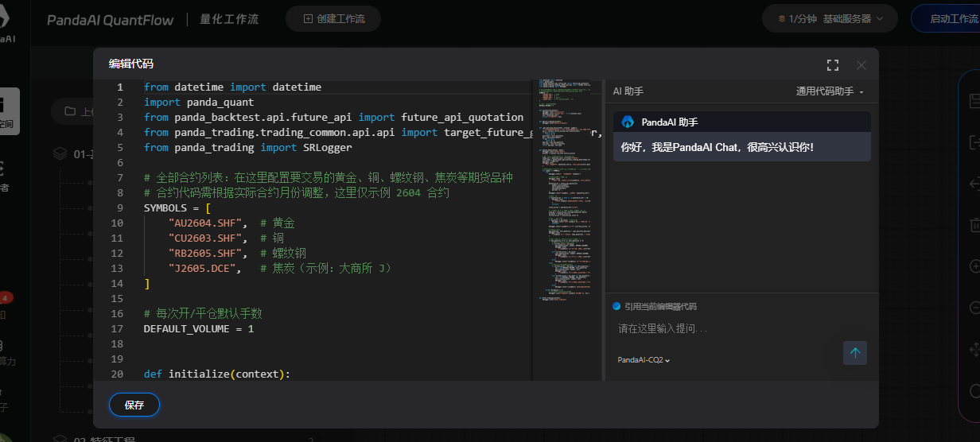Click the AI 助手 panel title
Screen dimensions: 980x442
[x=628, y=91]
